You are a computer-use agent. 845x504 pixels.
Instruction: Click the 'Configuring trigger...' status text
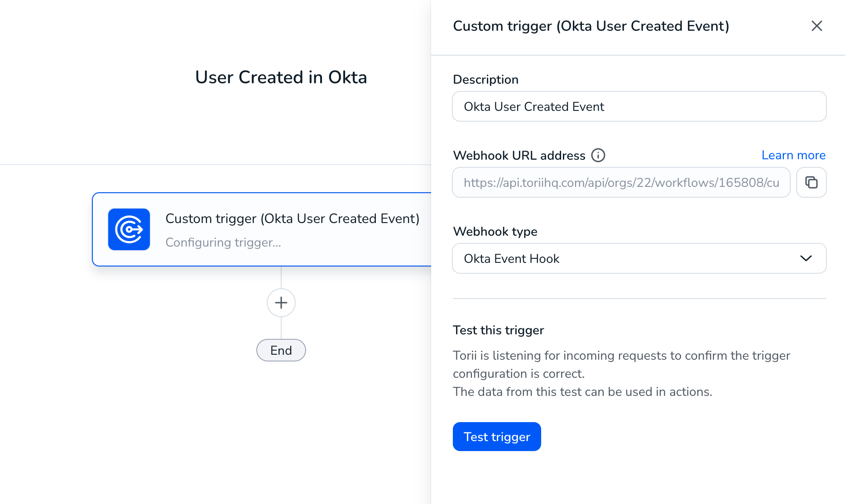tap(223, 242)
